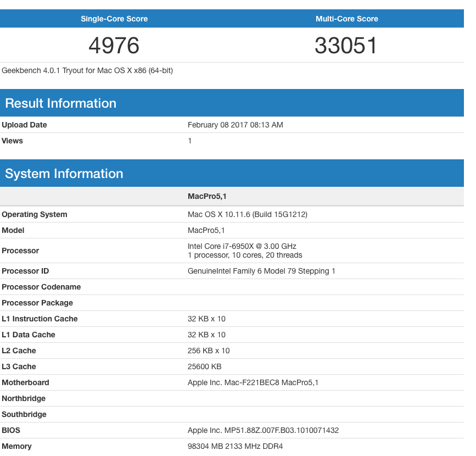Image resolution: width=476 pixels, height=456 pixels.
Task: Click the Processor Codename label
Action: pos(41,287)
